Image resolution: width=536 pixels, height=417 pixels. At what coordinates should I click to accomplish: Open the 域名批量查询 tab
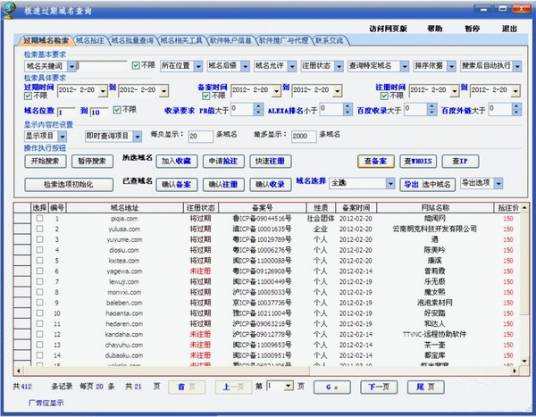point(132,41)
